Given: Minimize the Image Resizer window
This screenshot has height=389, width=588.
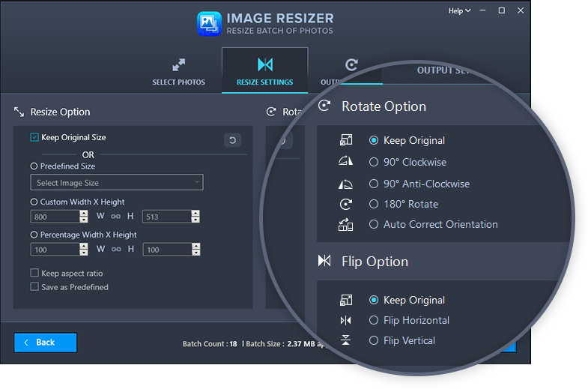Looking at the screenshot, I should [x=482, y=10].
